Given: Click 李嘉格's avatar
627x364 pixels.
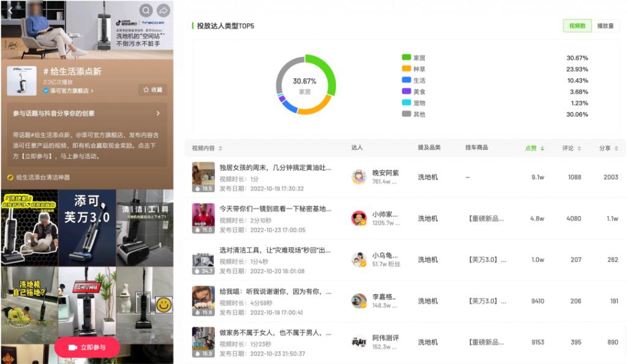Looking at the screenshot, I should click(x=359, y=301).
